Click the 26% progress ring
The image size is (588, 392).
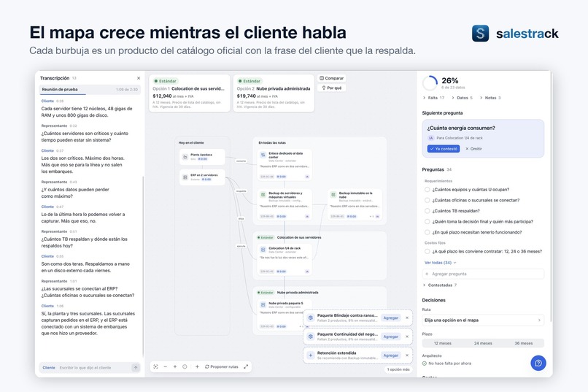tap(430, 83)
